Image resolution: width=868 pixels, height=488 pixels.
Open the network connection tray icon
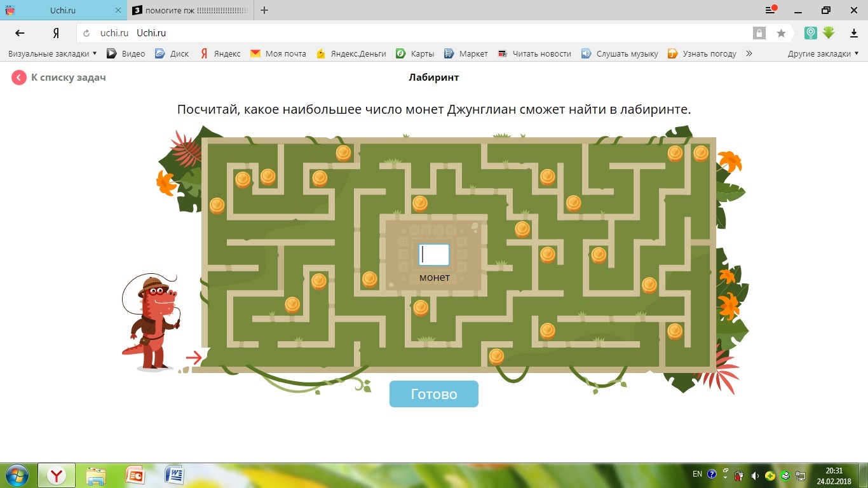801,475
